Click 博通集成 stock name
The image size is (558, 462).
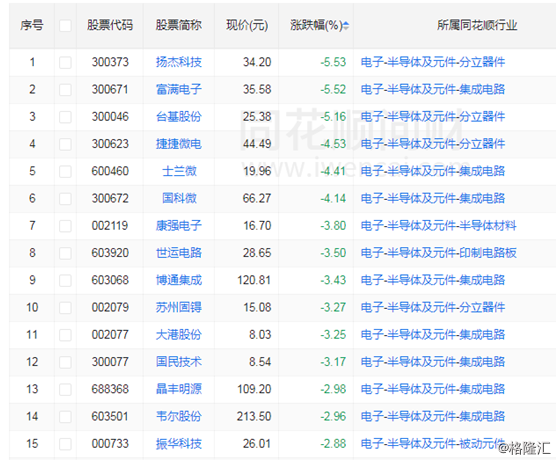179,280
